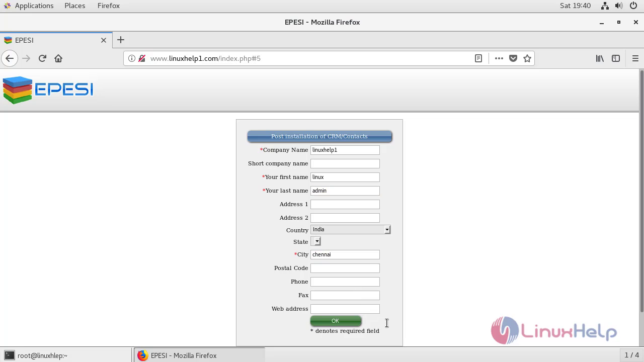Open the Firefox hamburger menu
Viewport: 644px width, 362px height.
(x=635, y=58)
